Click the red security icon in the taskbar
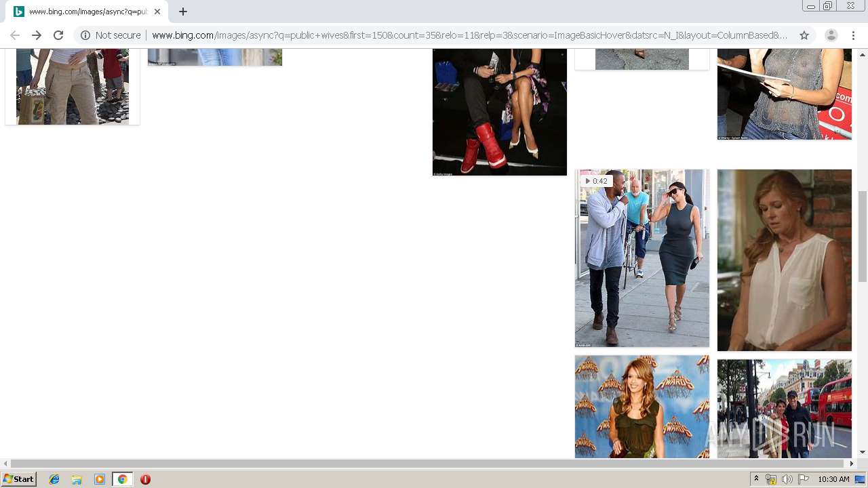 [x=145, y=479]
